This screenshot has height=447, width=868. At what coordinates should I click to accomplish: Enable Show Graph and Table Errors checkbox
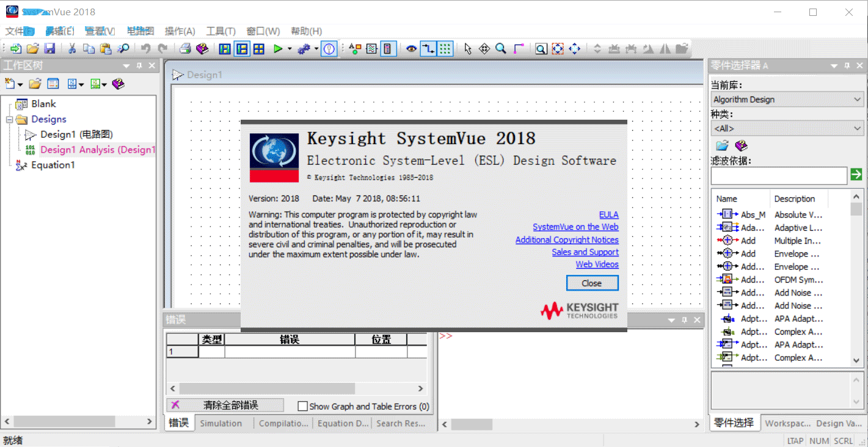coord(302,406)
